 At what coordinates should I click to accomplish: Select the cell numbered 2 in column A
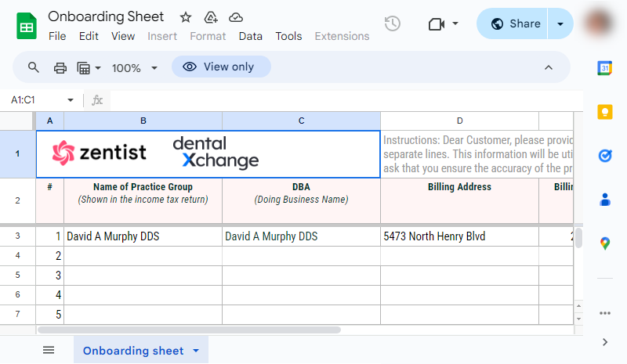click(49, 256)
